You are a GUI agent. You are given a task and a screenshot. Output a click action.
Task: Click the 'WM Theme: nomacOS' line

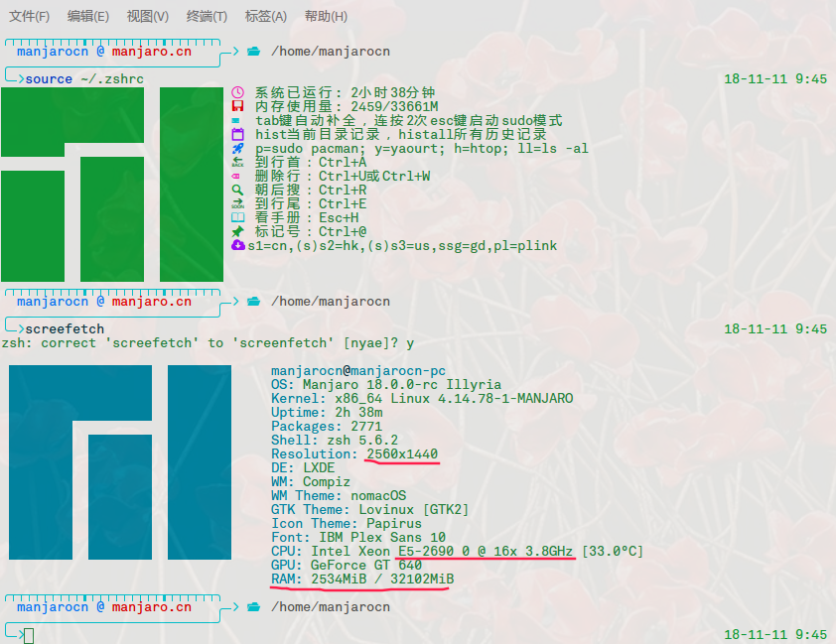pos(339,495)
